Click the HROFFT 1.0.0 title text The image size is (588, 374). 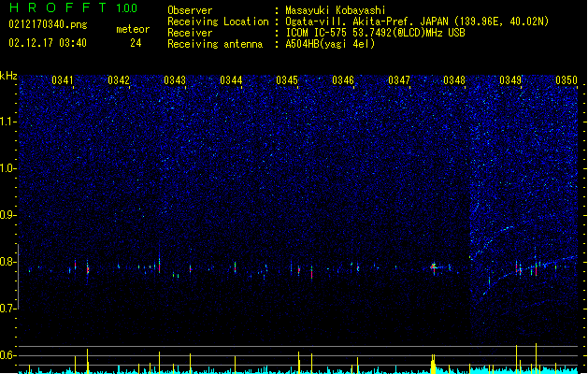[x=73, y=7]
